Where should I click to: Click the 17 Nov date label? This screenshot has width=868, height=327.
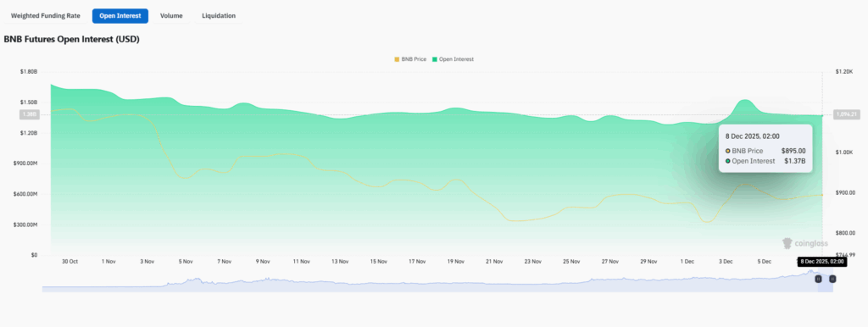coord(417,261)
